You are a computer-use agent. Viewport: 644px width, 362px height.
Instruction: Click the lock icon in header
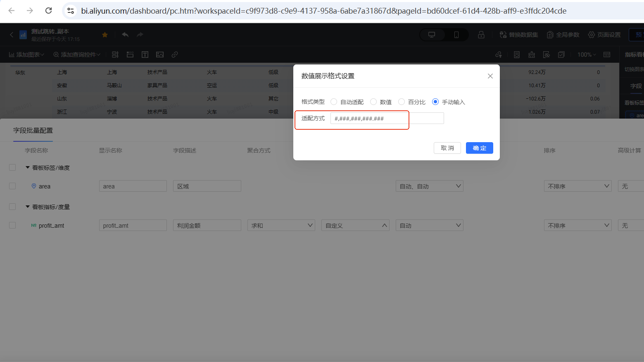(x=481, y=35)
